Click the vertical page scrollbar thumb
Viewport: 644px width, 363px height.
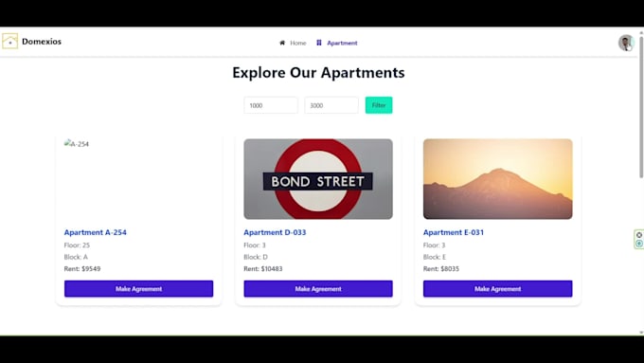(x=641, y=107)
